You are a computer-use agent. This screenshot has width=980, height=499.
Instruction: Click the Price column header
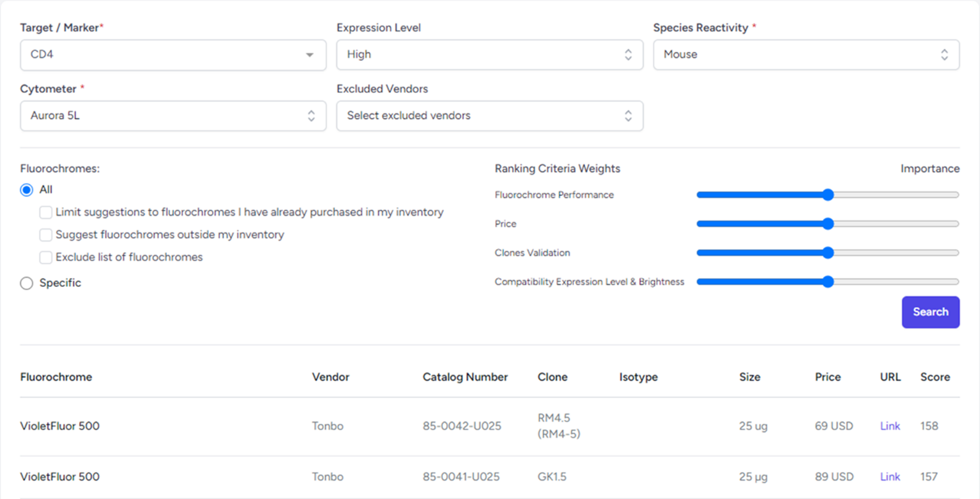[x=828, y=377]
